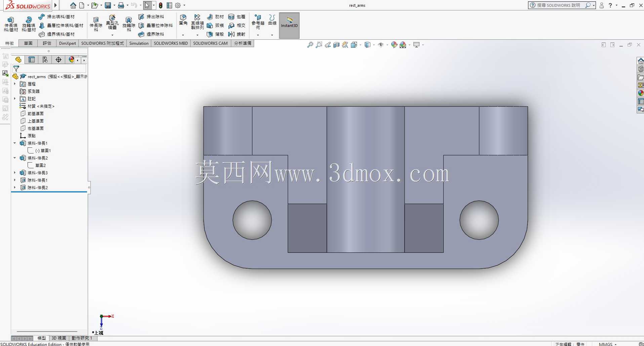Choose 疊層拉伸除料 lofted cut tool

tap(156, 26)
